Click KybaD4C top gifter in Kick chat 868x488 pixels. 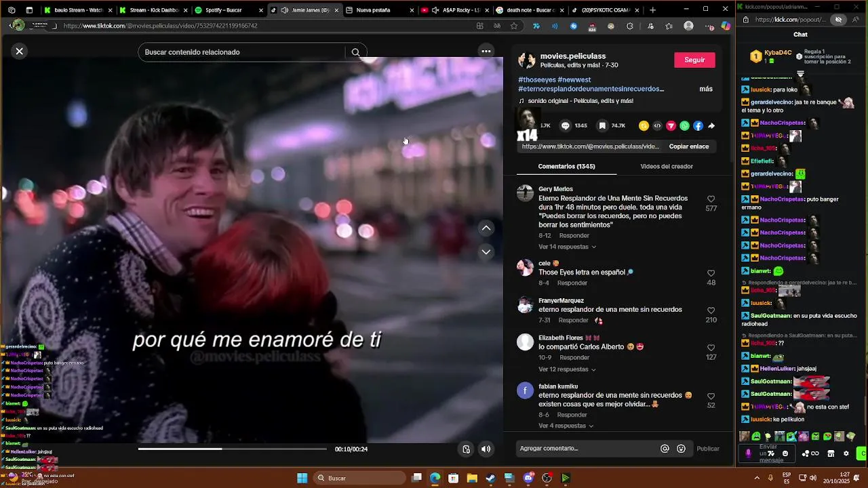click(772, 56)
